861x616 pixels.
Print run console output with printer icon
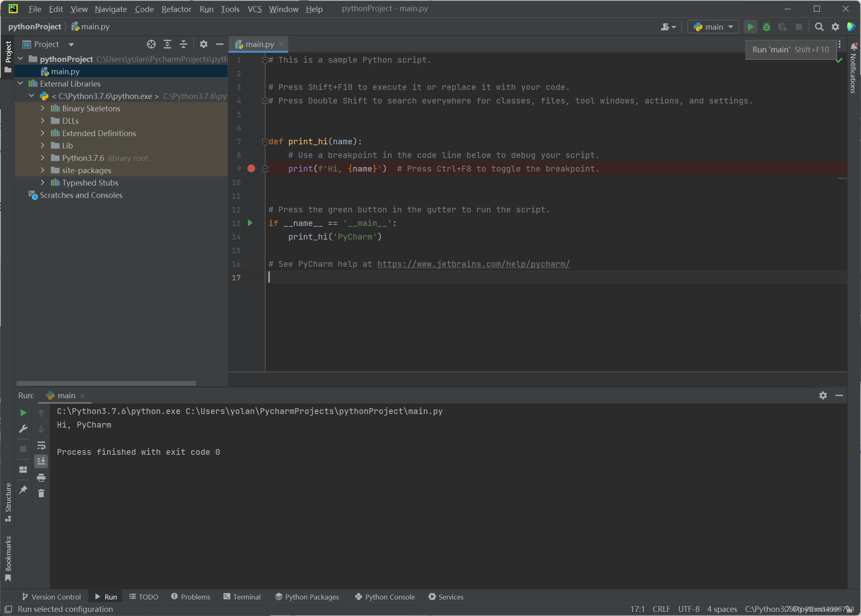click(x=41, y=477)
